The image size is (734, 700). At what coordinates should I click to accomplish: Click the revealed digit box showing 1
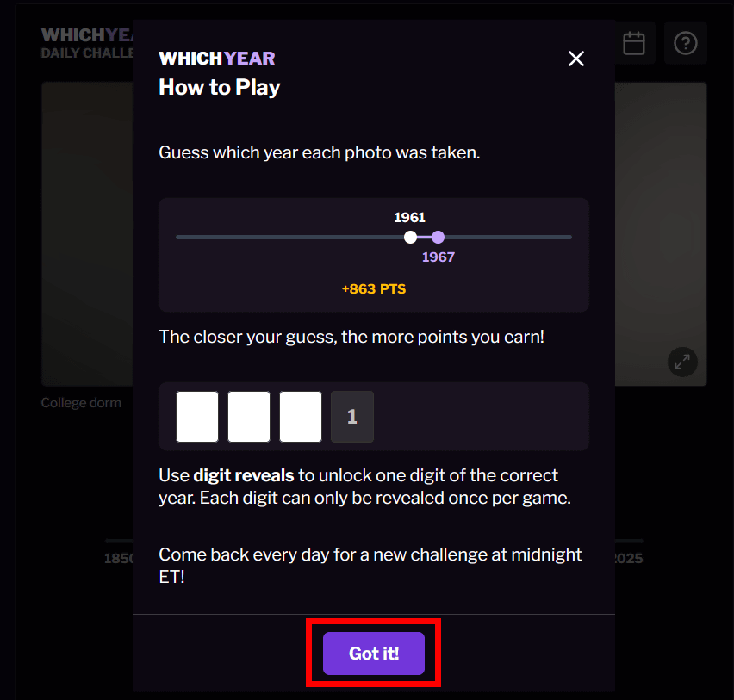(x=352, y=417)
